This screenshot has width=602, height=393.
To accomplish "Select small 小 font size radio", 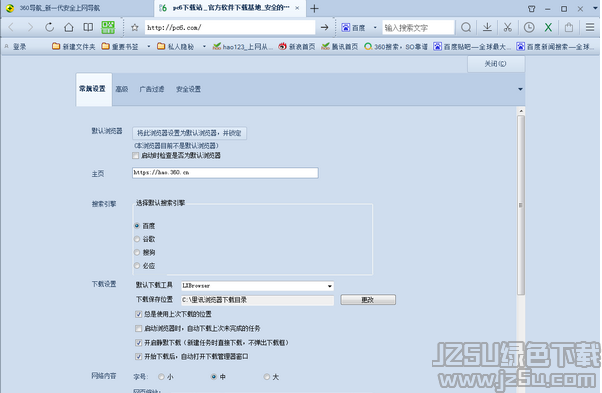I will [161, 377].
